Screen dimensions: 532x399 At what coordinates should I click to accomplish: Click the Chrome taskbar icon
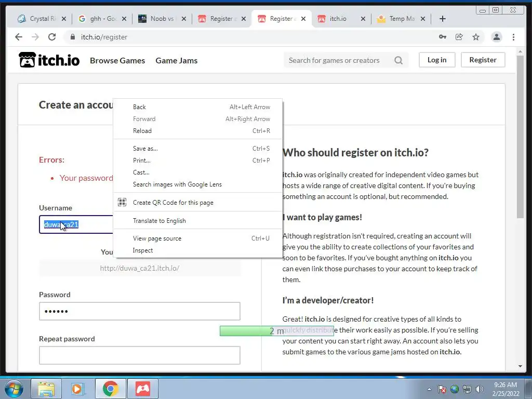click(x=110, y=389)
